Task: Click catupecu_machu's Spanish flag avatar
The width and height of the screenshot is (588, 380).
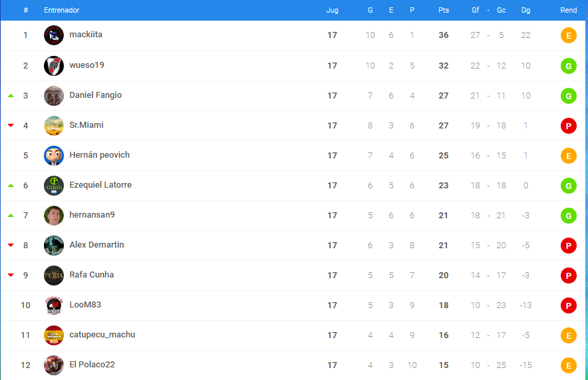Action: (x=54, y=335)
